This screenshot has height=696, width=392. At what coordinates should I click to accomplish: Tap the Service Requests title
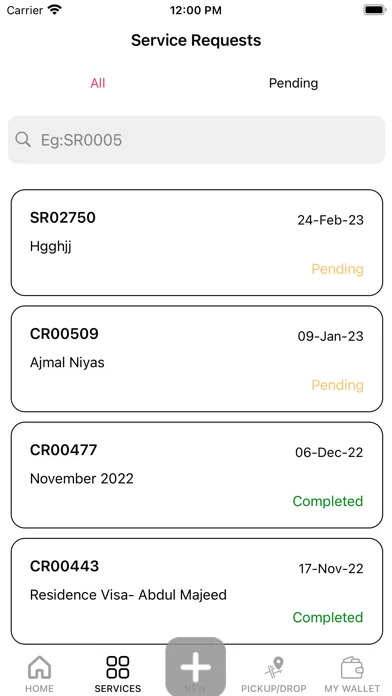tap(196, 40)
